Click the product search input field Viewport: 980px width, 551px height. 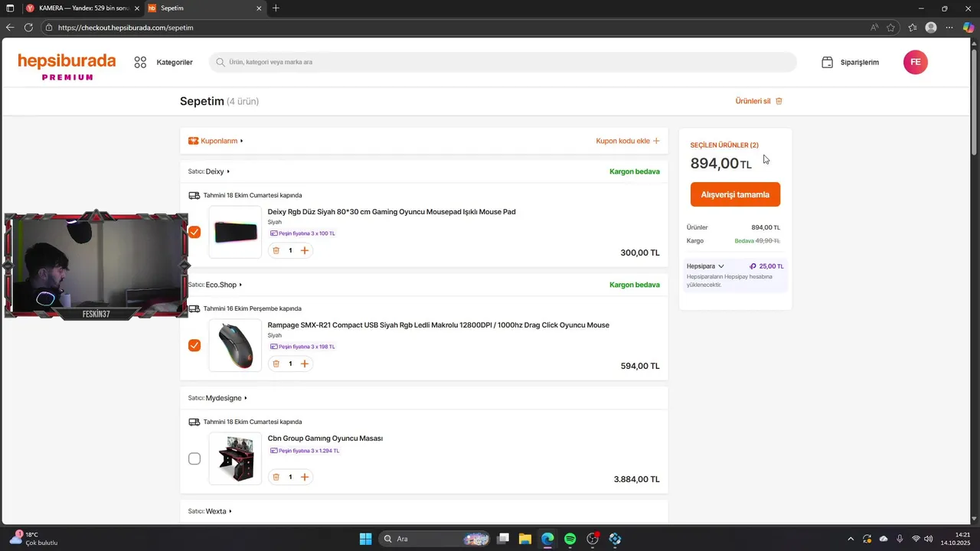pos(503,62)
